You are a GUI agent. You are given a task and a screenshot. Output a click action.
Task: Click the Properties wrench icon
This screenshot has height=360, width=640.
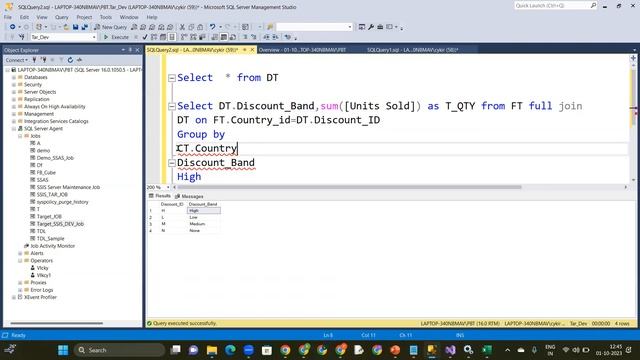click(371, 27)
